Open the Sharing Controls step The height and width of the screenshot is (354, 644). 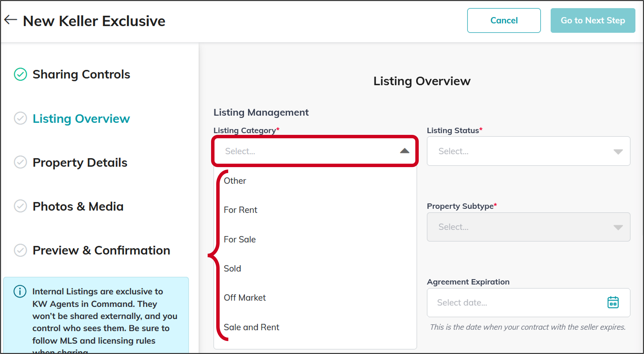click(x=81, y=75)
